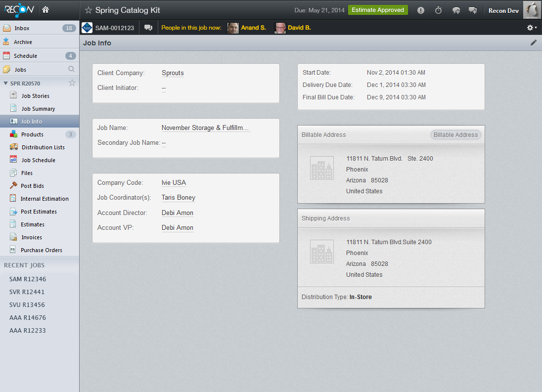Screen dimensions: 542x392
Task: Click the Secondary Job Name empty value
Action: (164, 143)
